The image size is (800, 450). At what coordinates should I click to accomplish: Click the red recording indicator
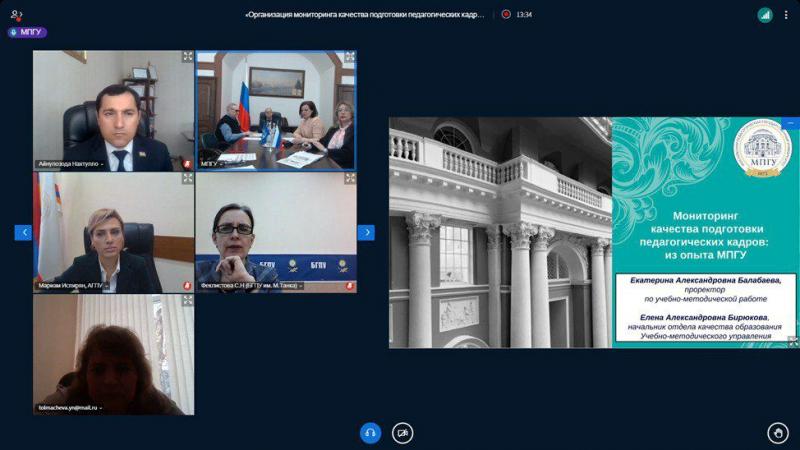click(x=506, y=14)
